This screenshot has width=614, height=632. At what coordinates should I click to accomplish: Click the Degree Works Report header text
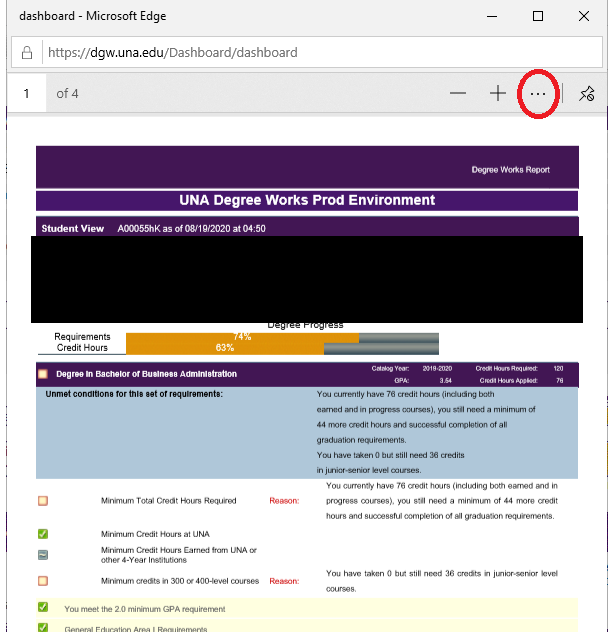tap(510, 170)
